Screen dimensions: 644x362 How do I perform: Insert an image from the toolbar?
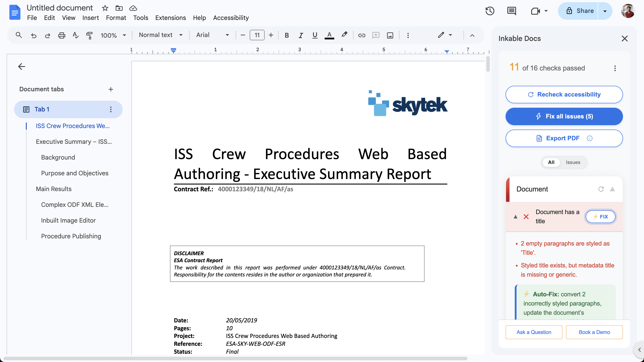[390, 35]
